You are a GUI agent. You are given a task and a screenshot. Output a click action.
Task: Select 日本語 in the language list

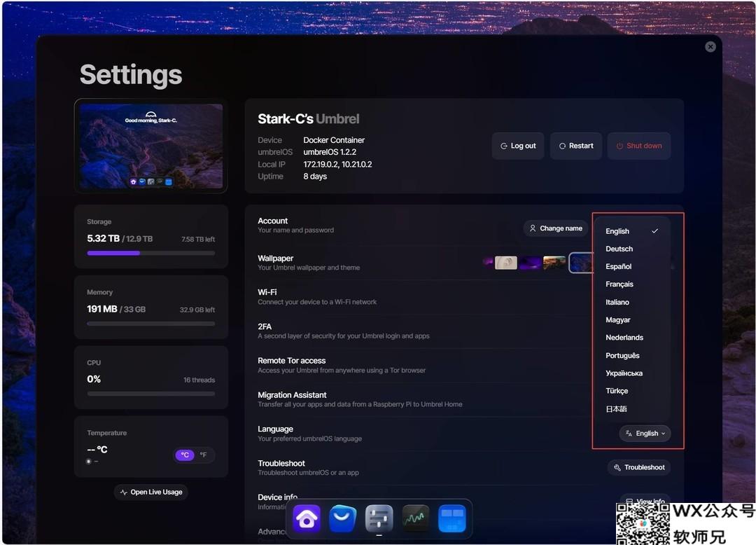point(632,409)
